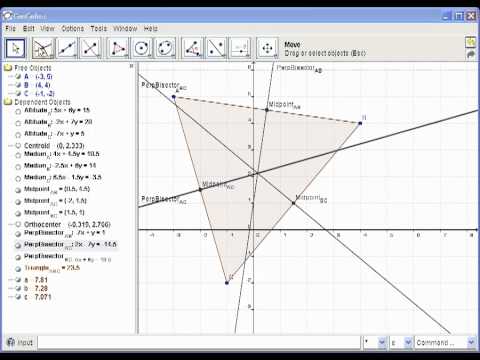Screen dimensions: 480x360
Task: Open the View menu
Action: pos(48,28)
